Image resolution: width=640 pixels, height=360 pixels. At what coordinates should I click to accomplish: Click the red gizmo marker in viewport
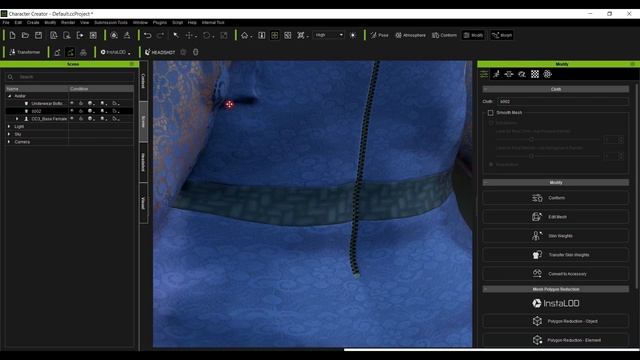coord(229,104)
